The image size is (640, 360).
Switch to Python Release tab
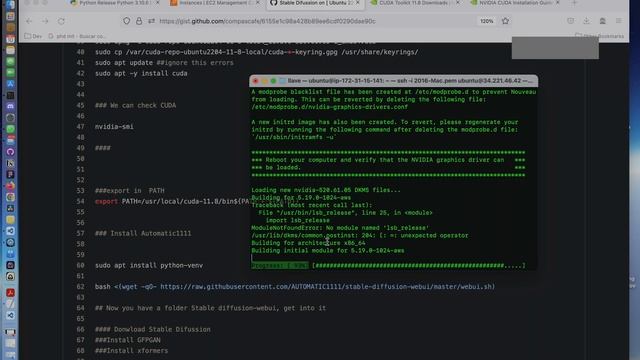tap(114, 3)
